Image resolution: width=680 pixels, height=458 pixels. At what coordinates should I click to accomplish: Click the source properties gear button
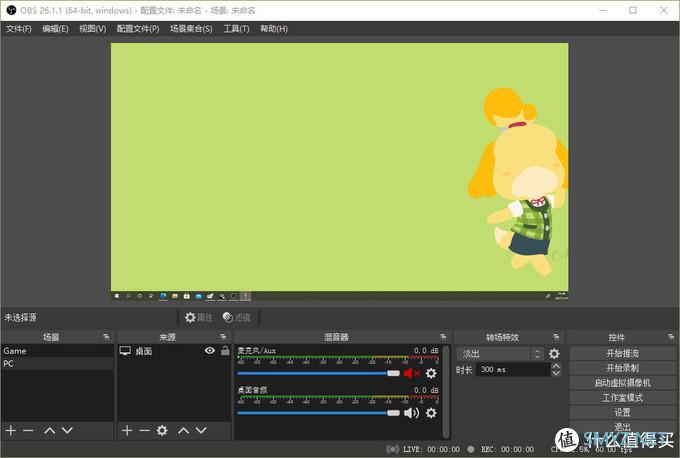(x=199, y=317)
